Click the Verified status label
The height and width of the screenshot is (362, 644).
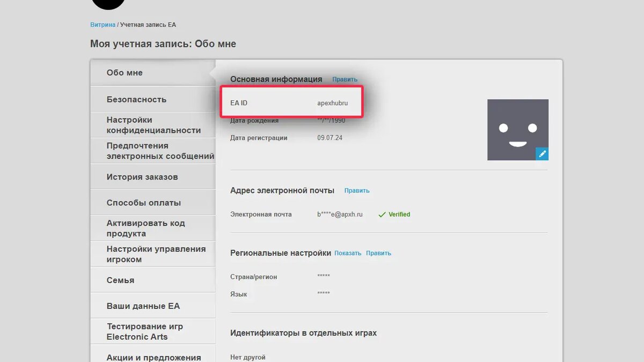394,214
